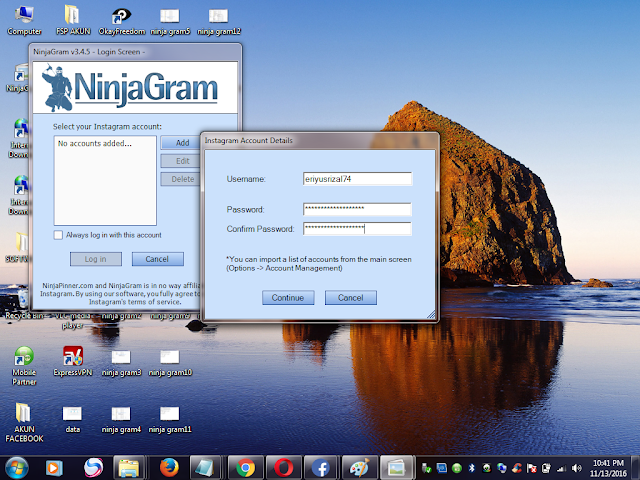The width and height of the screenshot is (640, 480).
Task: Click the Delete account button
Action: 182,179
